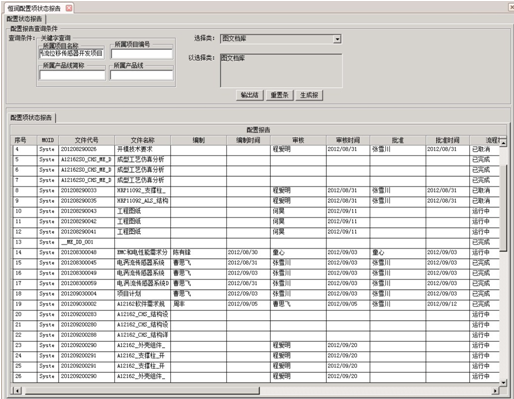This screenshot has width=514, height=399.
Task: Select file code 201208300048 in row 14
Action: [86, 253]
